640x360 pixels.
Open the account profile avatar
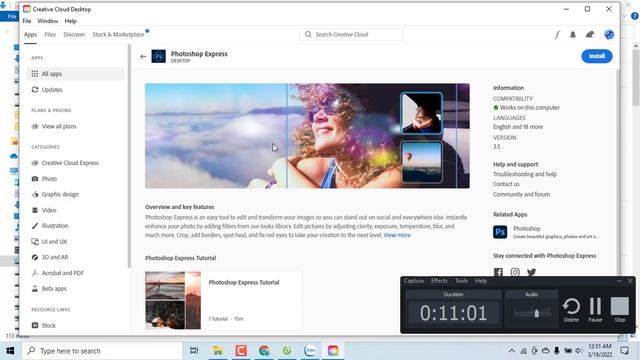pos(609,35)
